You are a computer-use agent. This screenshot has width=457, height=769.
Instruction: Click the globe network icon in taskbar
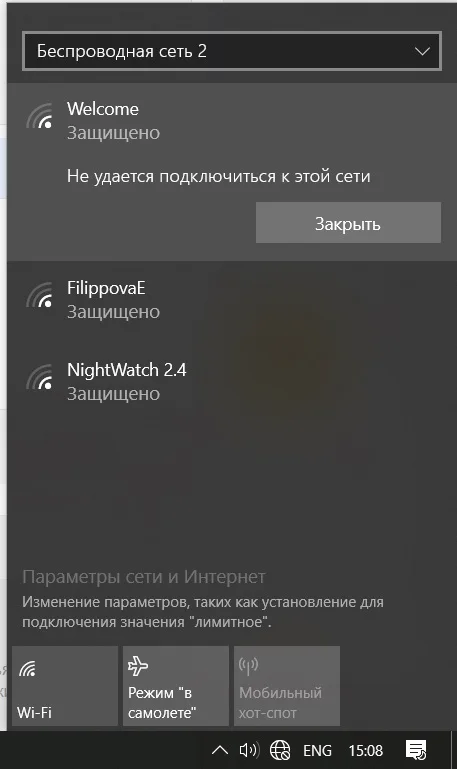[x=280, y=750]
